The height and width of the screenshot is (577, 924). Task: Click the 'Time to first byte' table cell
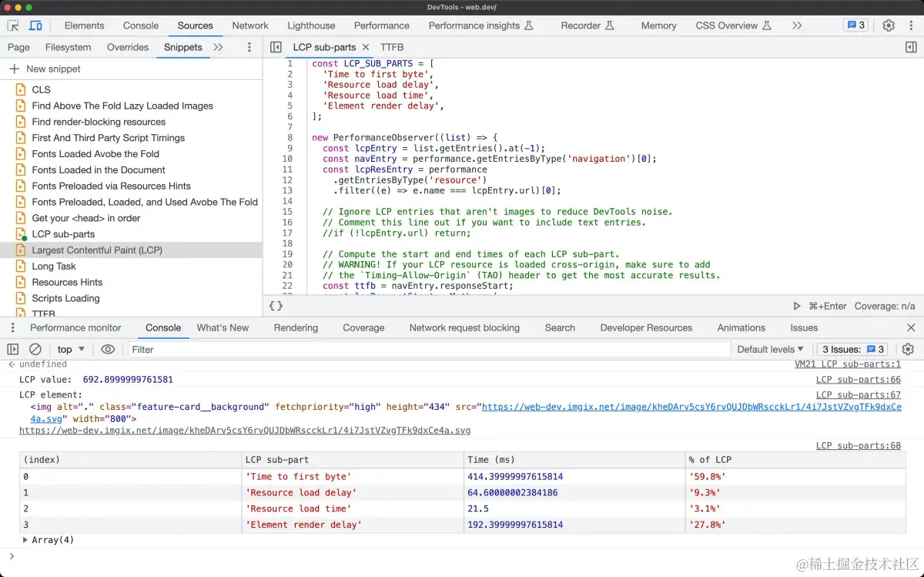click(x=353, y=477)
